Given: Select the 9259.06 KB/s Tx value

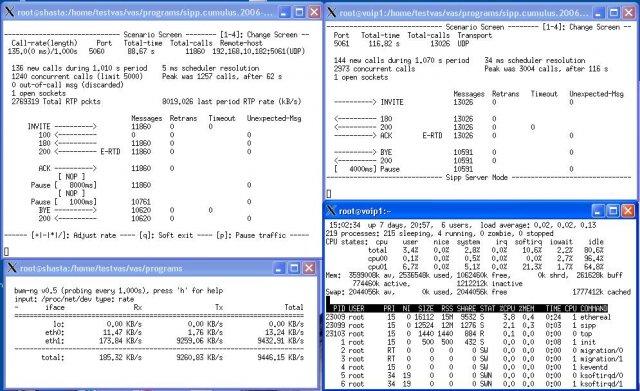Looking at the screenshot, I should (199, 341).
